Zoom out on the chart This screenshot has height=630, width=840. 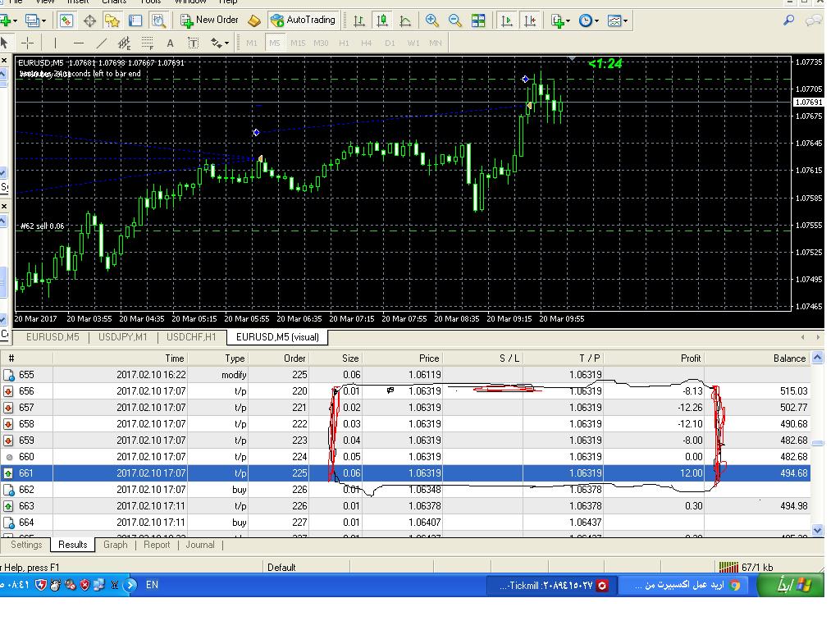click(454, 21)
